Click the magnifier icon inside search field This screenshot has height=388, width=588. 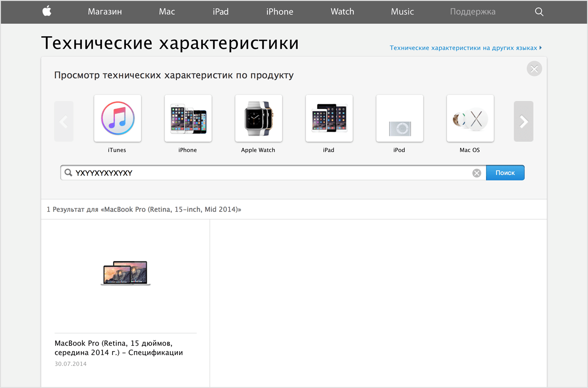click(68, 173)
